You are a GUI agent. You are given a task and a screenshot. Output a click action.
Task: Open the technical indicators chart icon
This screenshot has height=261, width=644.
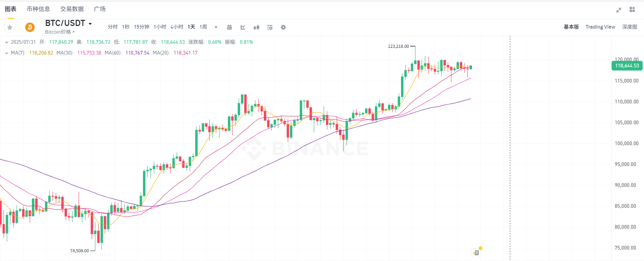coord(243,27)
